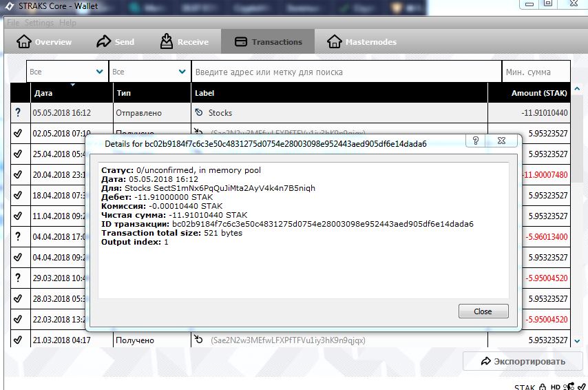Close the Details dialog with X icon

(x=501, y=141)
